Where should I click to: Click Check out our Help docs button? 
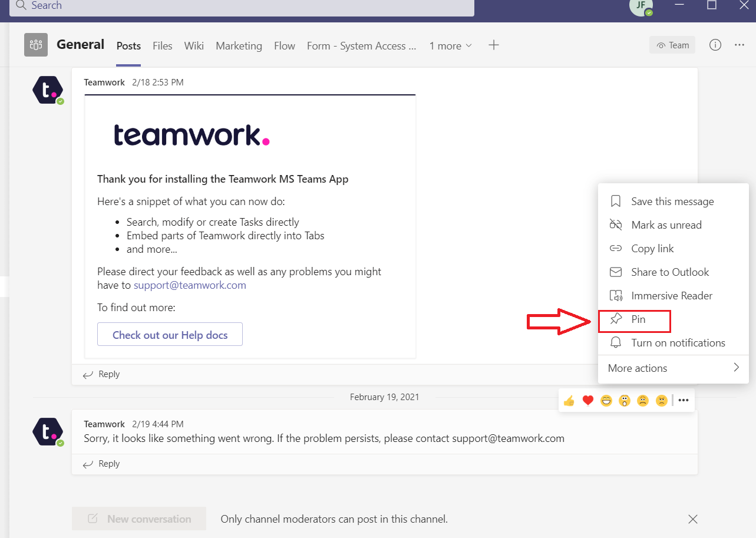coord(170,334)
